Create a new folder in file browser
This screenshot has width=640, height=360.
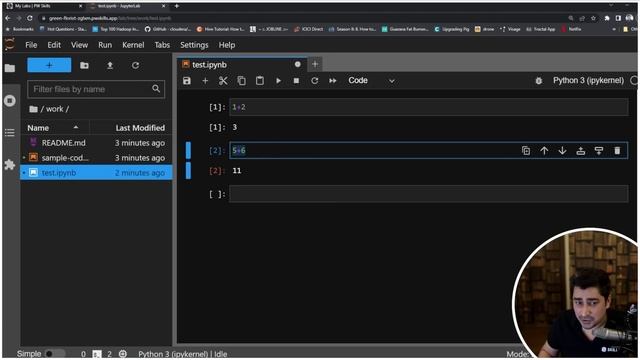pyautogui.click(x=84, y=65)
